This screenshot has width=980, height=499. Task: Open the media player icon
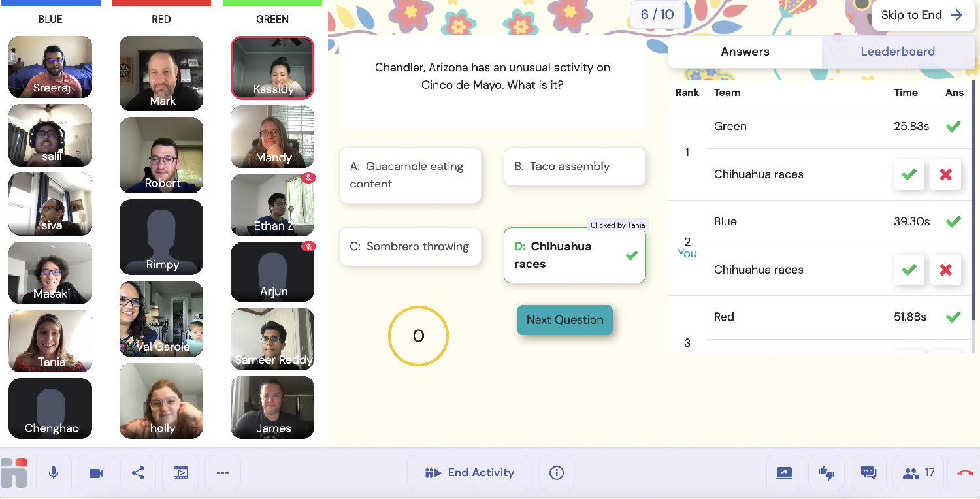[x=180, y=473]
